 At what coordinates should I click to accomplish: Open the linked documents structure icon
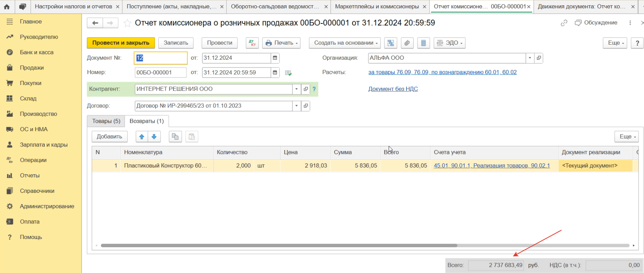tap(391, 43)
